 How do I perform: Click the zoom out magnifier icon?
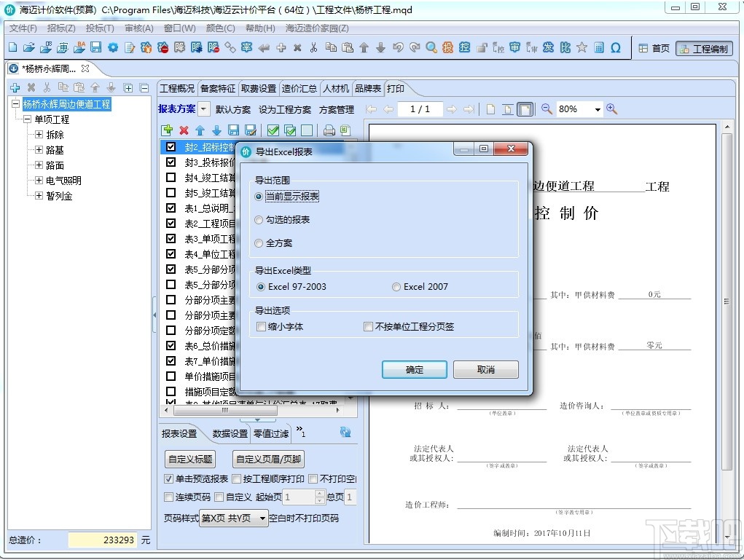pyautogui.click(x=547, y=109)
